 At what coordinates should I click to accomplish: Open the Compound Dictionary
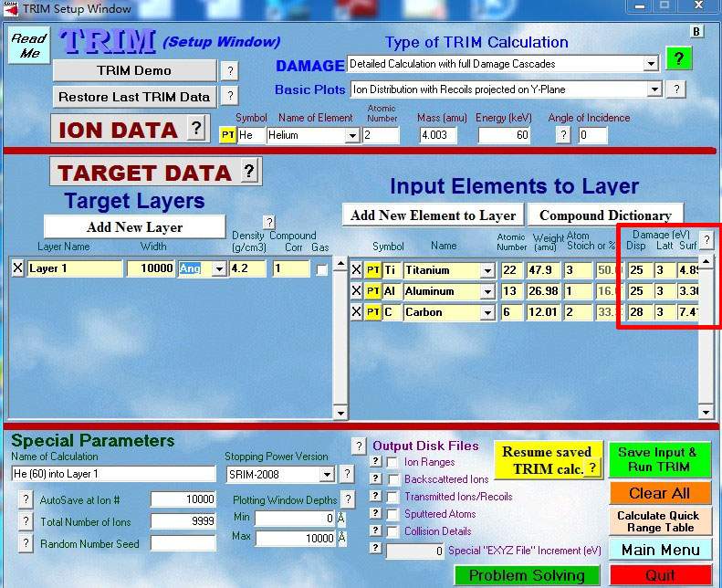point(605,215)
